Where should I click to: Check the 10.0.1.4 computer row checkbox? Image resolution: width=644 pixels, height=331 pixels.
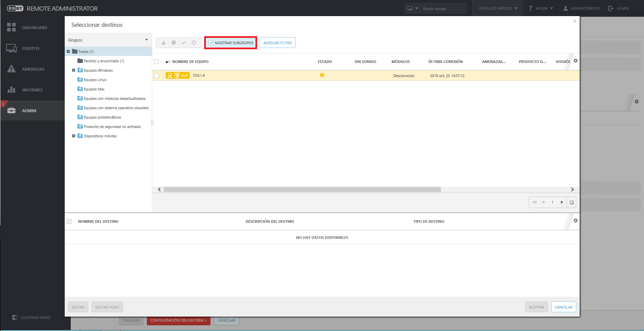(157, 76)
